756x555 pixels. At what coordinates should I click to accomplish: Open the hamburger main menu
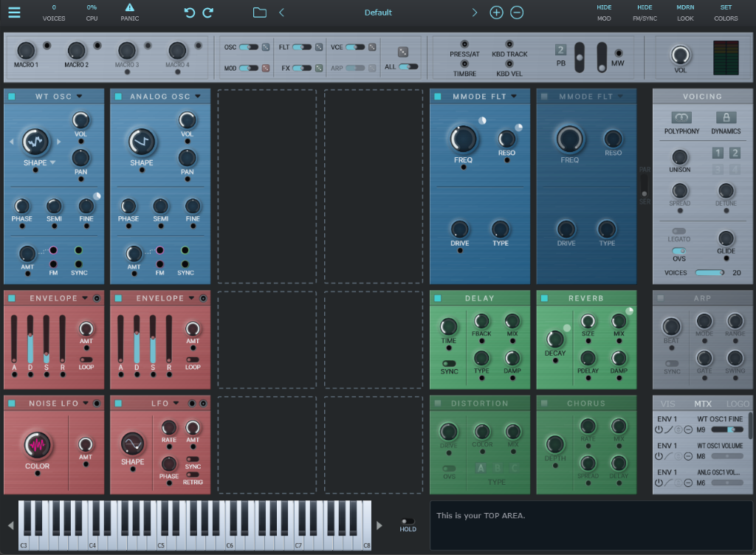[x=14, y=13]
